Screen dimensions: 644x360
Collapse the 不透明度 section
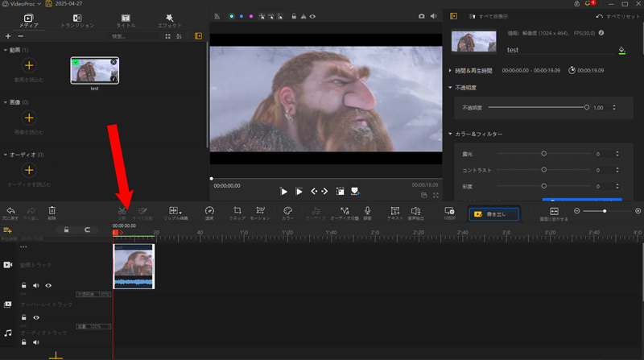[450, 88]
